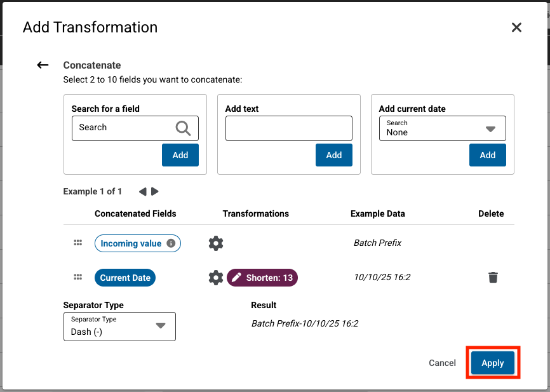550x392 pixels.
Task: Go back using the left arrow
Action: click(43, 65)
